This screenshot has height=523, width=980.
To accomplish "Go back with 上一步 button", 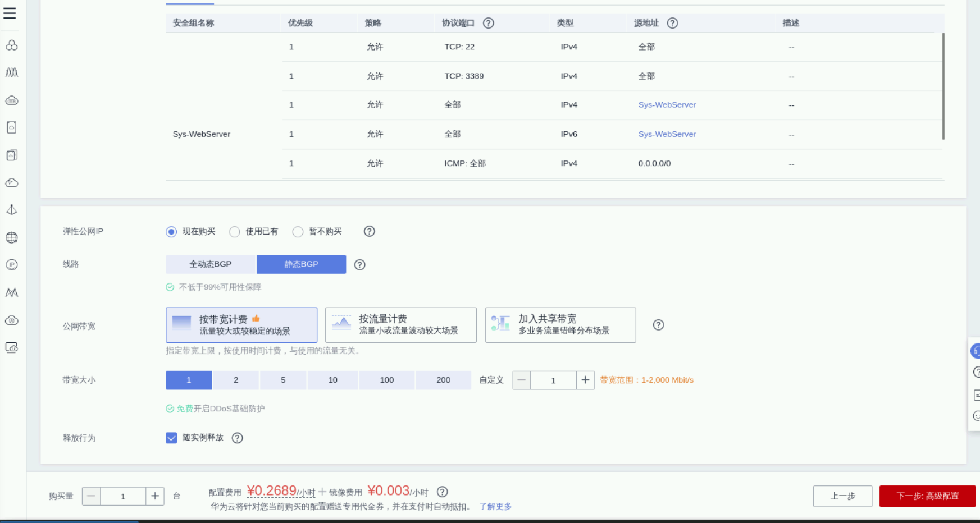I will pyautogui.click(x=842, y=496).
